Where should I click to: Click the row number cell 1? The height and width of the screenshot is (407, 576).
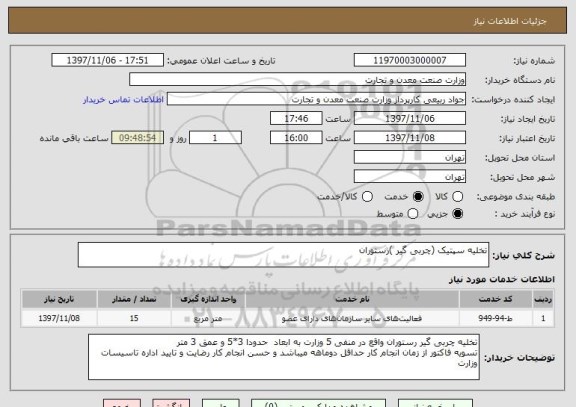(543, 318)
